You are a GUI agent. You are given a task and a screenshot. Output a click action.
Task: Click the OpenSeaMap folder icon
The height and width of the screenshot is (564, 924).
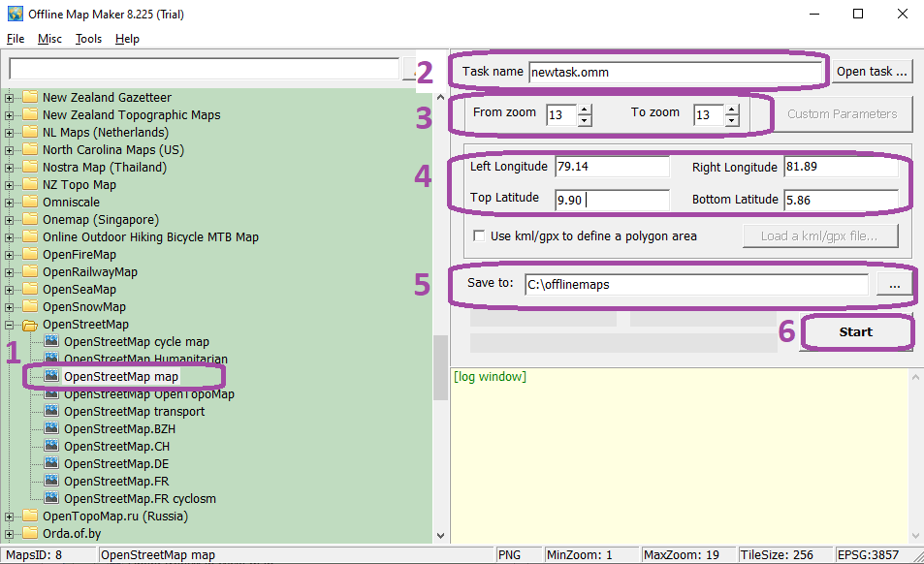(x=30, y=289)
